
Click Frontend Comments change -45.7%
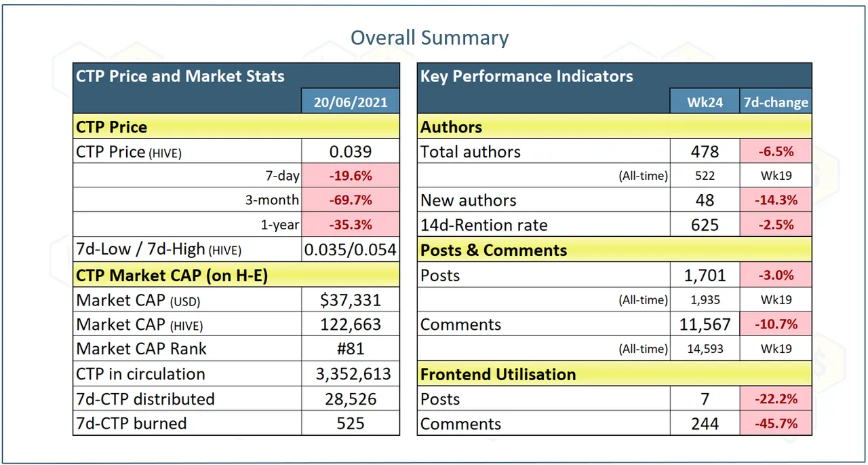pos(775,423)
